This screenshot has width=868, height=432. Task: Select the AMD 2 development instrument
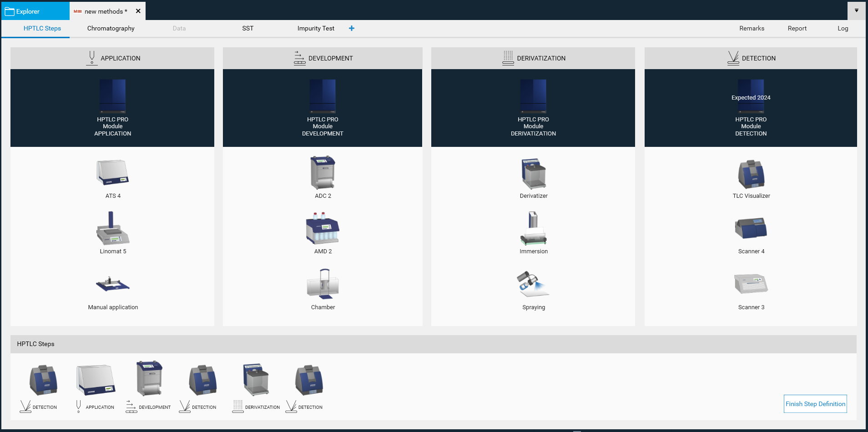323,228
